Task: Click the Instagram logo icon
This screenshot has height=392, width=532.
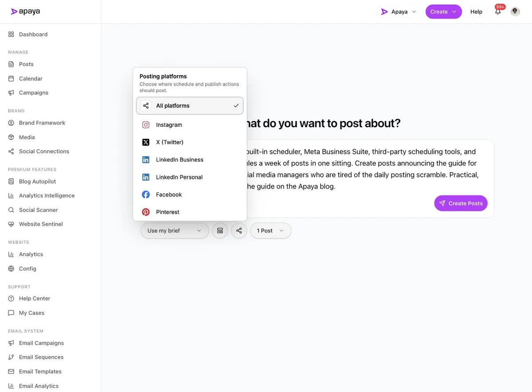Action: 146,125
